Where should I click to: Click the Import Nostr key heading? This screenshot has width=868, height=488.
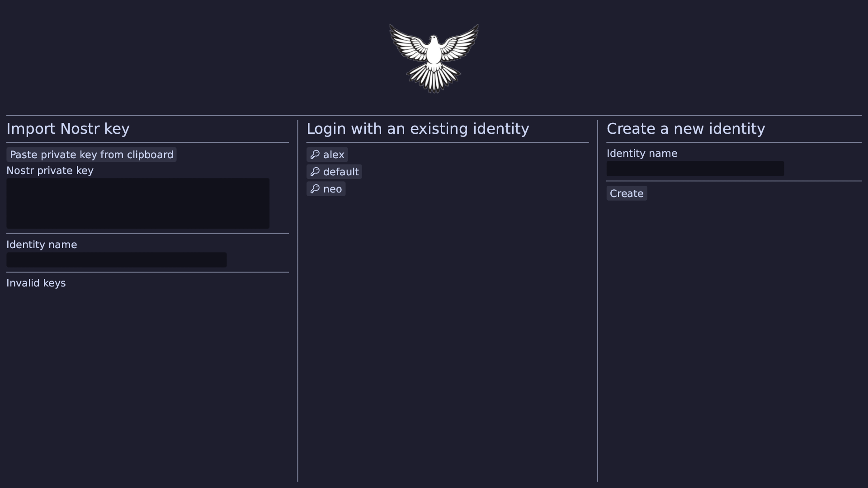coord(68,129)
